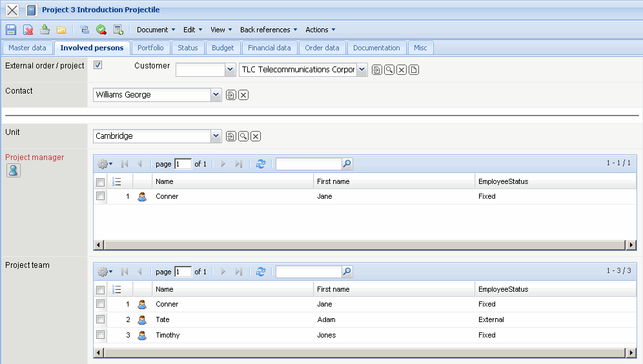
Task: Uncheck External order / project checkbox
Action: pos(98,65)
